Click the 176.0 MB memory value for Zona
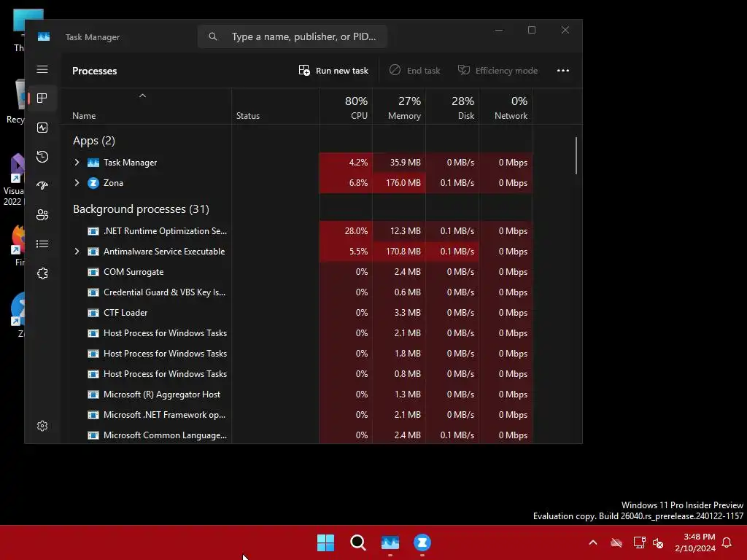Viewport: 747px width, 560px height. 403,183
